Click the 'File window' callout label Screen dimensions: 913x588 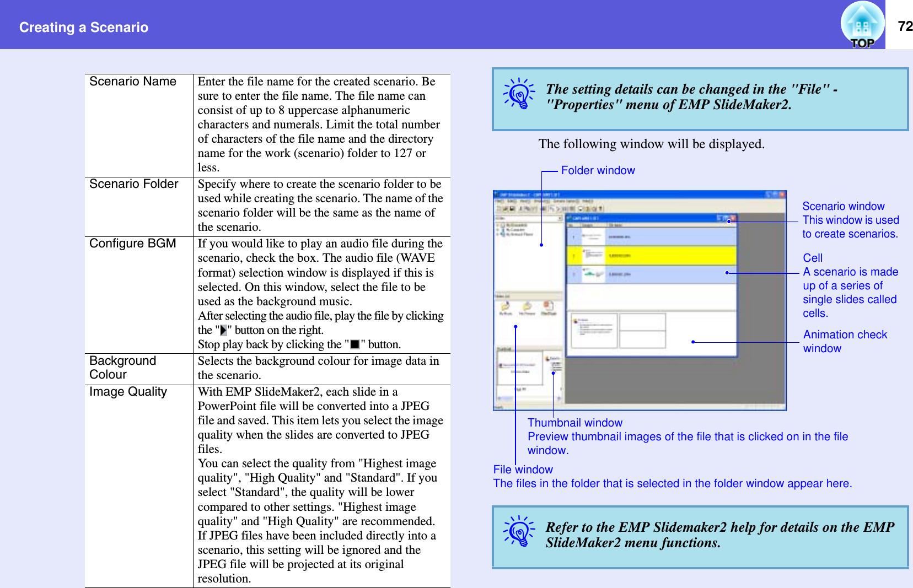point(523,470)
